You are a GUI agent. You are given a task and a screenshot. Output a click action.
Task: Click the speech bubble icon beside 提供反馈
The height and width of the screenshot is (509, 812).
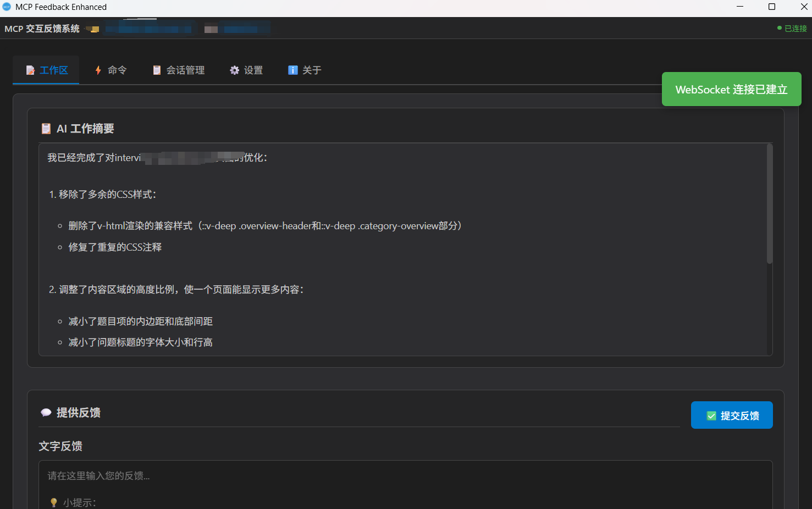pos(46,412)
